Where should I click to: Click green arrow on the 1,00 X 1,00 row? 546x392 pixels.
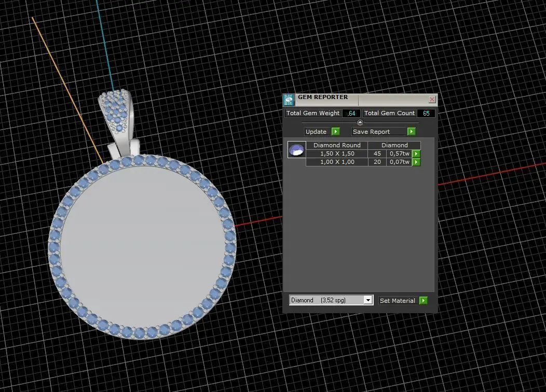(x=416, y=162)
